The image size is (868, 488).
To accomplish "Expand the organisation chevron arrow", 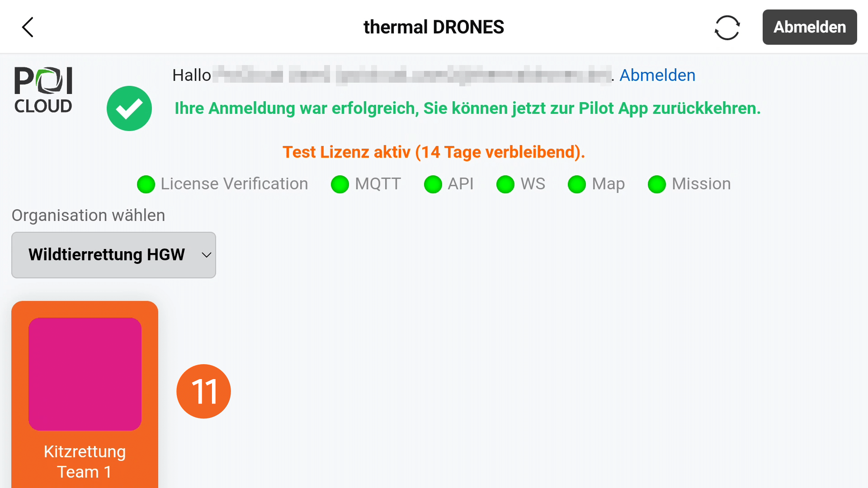I will pyautogui.click(x=207, y=255).
